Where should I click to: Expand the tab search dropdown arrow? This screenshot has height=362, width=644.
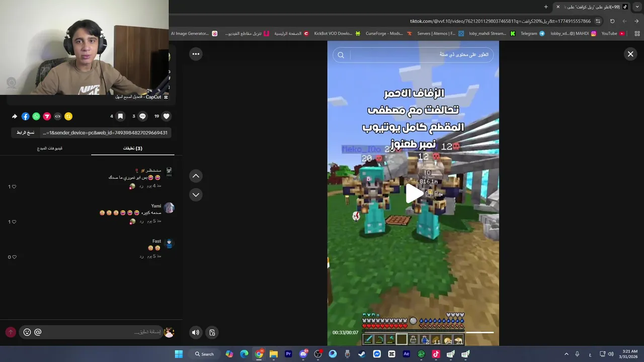636,7
